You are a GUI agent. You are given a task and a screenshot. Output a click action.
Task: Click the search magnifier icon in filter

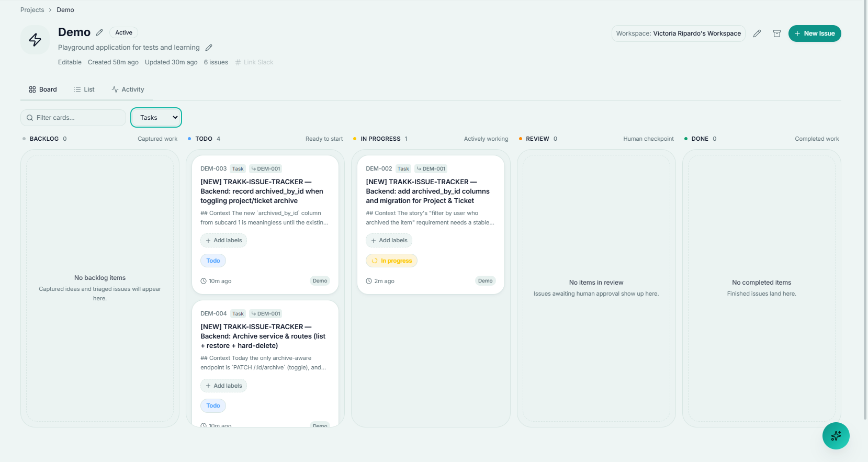[x=30, y=118]
